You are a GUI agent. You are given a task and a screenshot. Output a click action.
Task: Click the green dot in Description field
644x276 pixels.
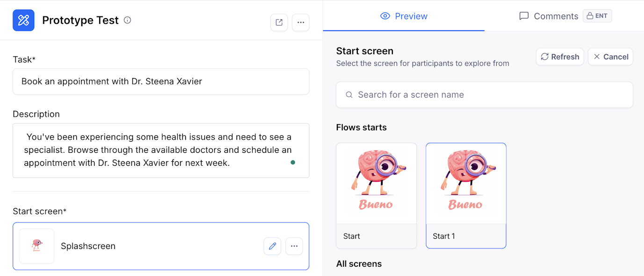(x=293, y=163)
